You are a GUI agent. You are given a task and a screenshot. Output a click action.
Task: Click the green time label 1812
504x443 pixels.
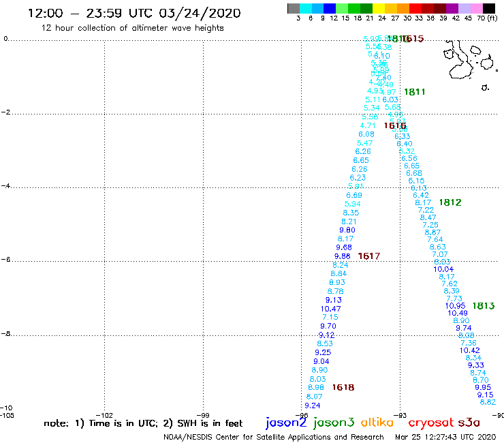coord(450,202)
